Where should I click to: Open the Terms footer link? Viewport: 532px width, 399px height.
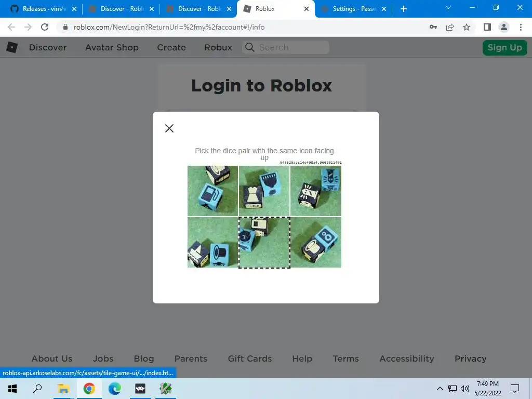pos(345,358)
